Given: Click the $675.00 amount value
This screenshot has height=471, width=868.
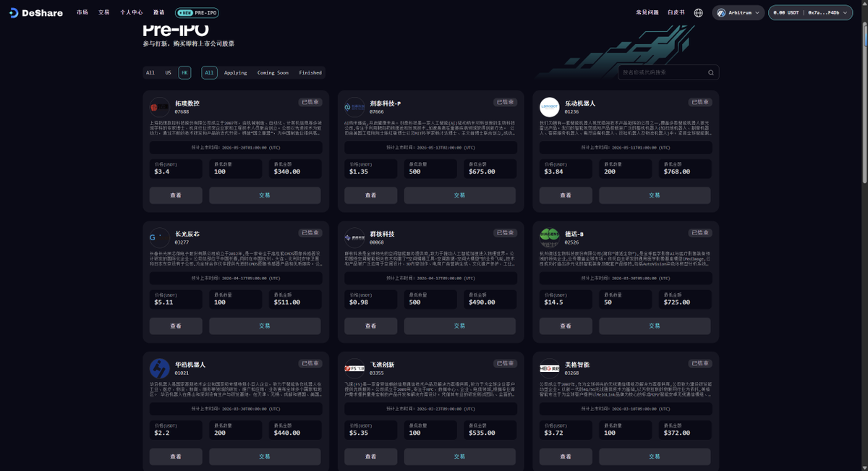Looking at the screenshot, I should (482, 171).
